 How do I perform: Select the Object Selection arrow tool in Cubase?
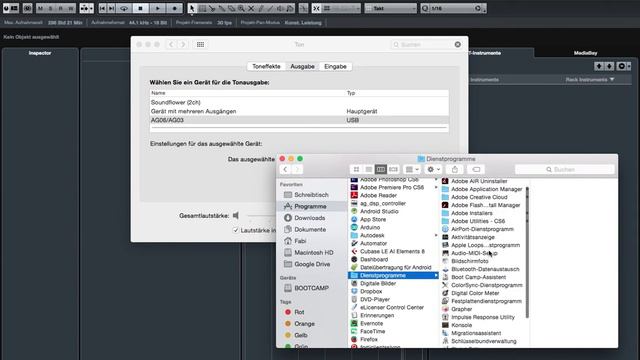pos(192,8)
